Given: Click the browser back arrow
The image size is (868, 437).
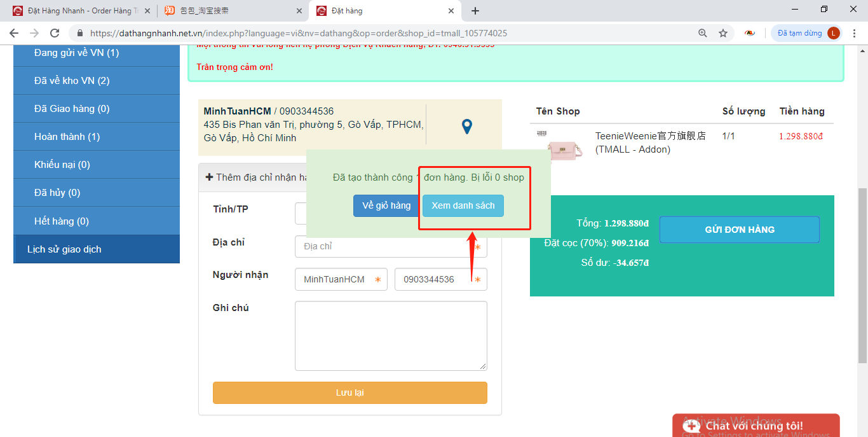Looking at the screenshot, I should tap(14, 33).
